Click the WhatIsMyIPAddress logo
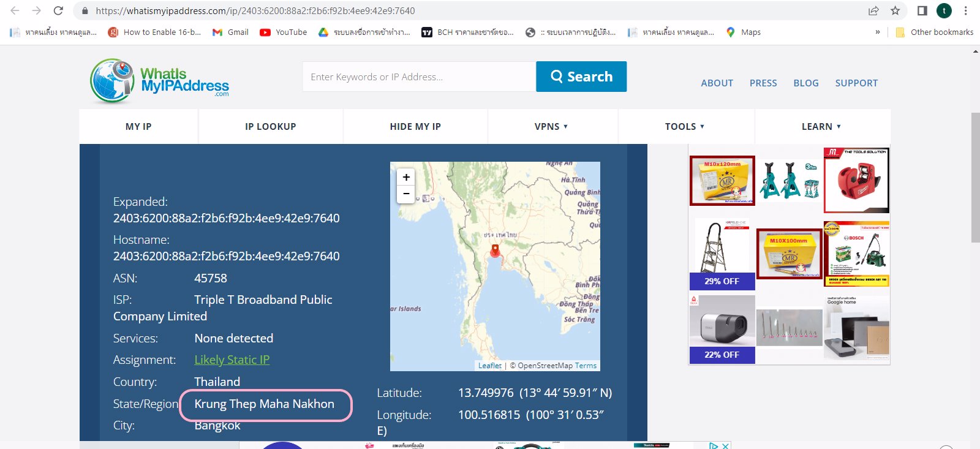The width and height of the screenshot is (980, 449). [159, 81]
